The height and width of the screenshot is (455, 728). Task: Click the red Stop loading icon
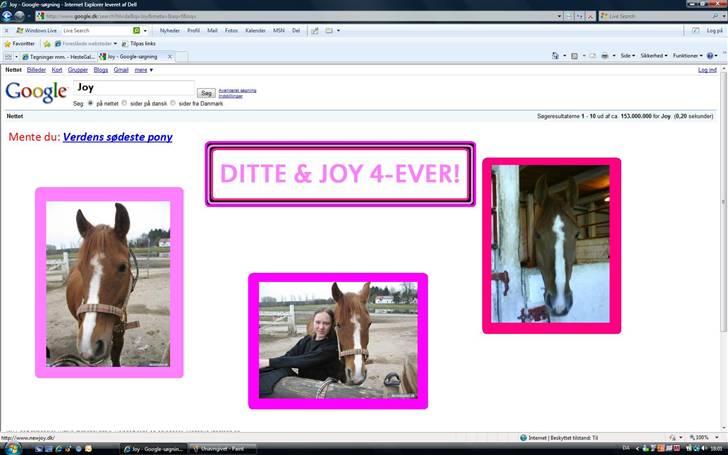pyautogui.click(x=590, y=16)
